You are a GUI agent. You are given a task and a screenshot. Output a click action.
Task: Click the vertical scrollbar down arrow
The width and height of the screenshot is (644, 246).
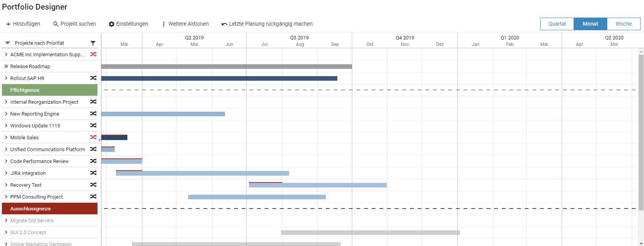pos(641,243)
